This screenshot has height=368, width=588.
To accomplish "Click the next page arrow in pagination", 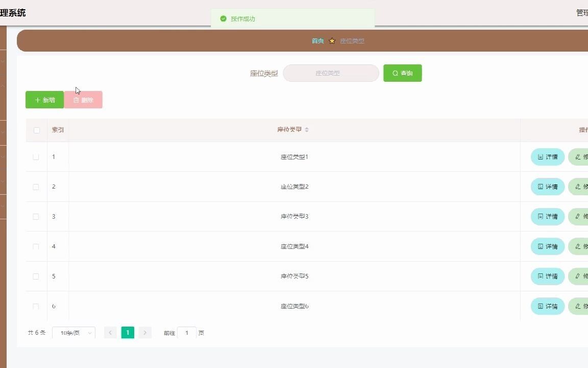I will point(145,332).
